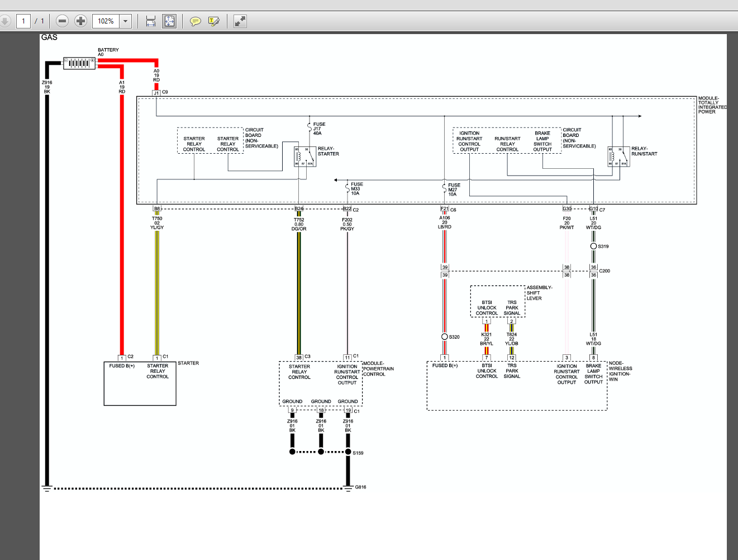Image resolution: width=738 pixels, height=560 pixels.
Task: Click the S320 splice label
Action: point(454,337)
